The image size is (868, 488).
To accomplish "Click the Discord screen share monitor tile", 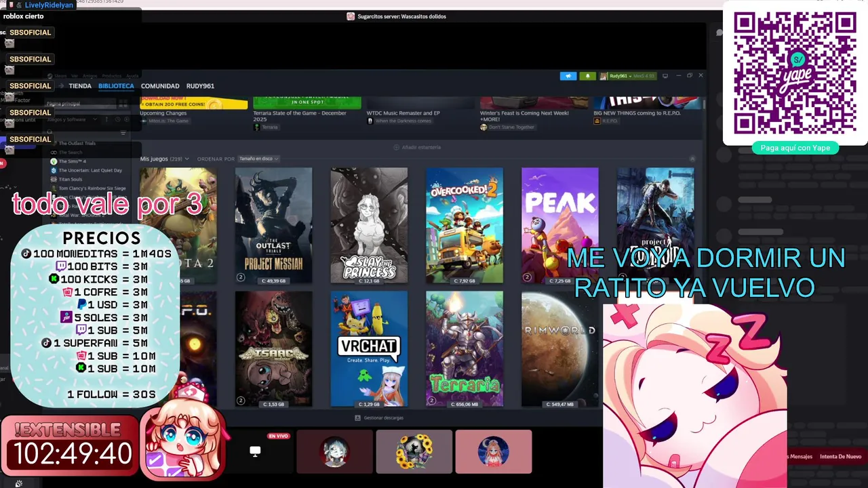I will 255,451.
